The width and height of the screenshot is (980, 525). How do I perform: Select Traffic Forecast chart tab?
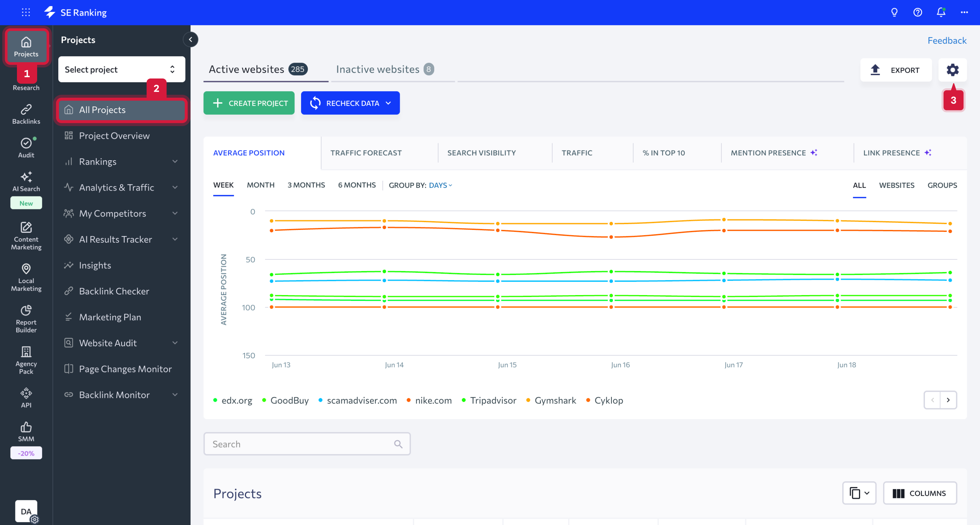pos(366,153)
